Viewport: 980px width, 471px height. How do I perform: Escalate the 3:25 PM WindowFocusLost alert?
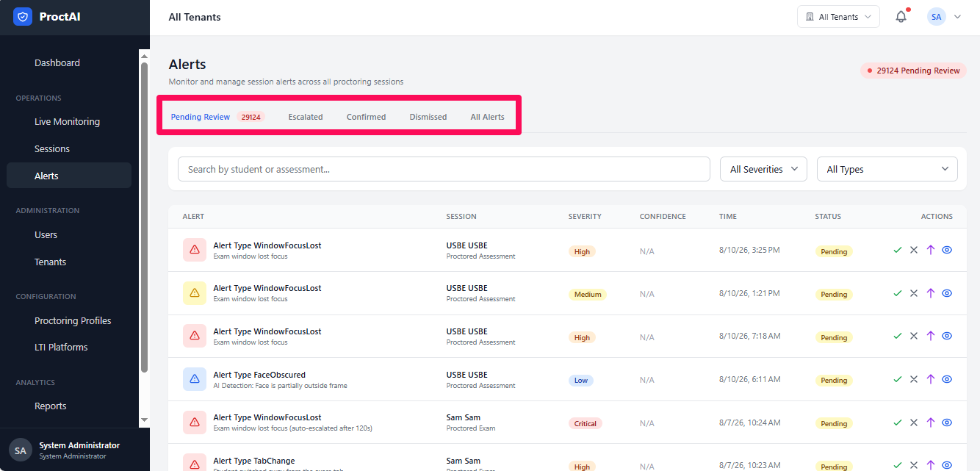931,250
